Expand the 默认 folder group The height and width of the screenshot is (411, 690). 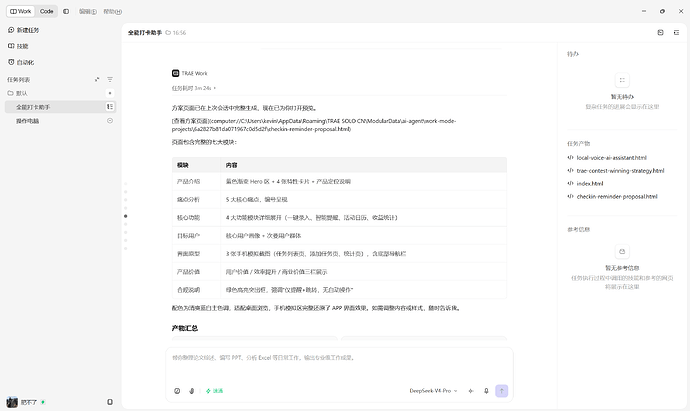pyautogui.click(x=18, y=93)
